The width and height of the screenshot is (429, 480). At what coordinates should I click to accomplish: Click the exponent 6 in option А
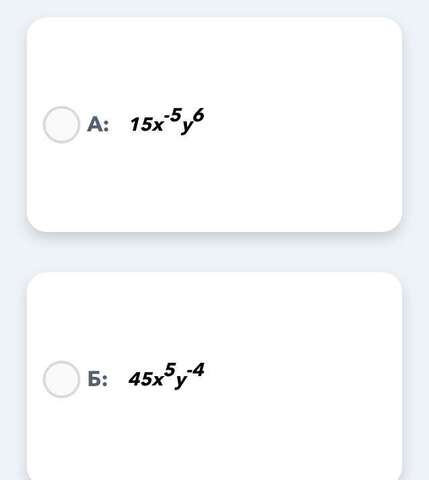[x=198, y=116]
